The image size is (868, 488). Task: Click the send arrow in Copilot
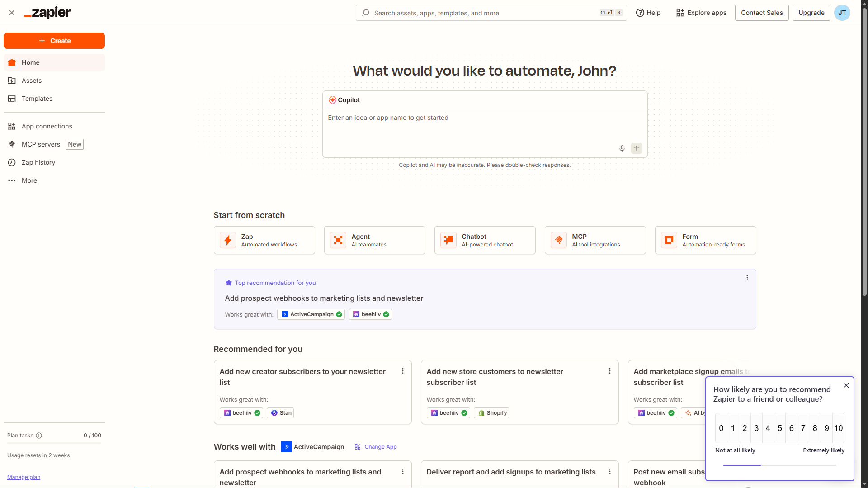[x=636, y=148]
